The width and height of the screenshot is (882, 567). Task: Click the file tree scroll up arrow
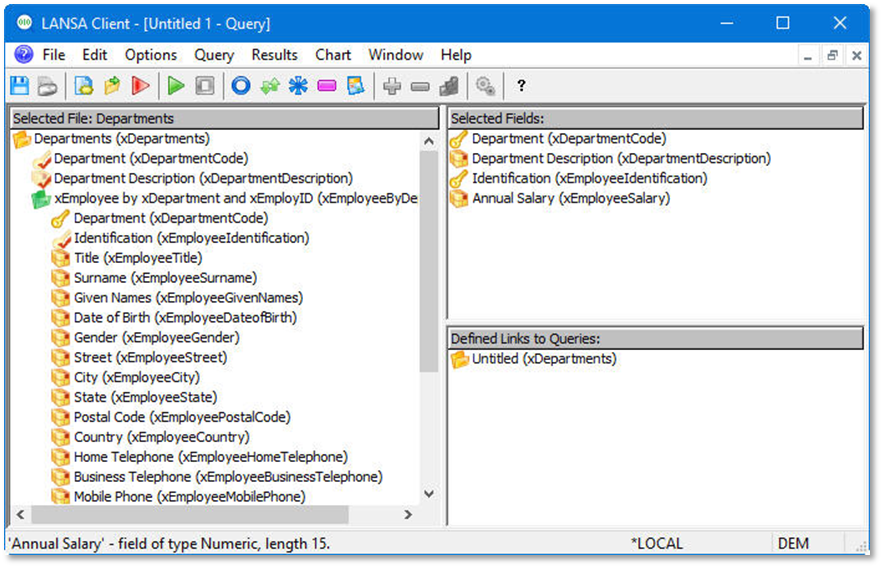[429, 141]
